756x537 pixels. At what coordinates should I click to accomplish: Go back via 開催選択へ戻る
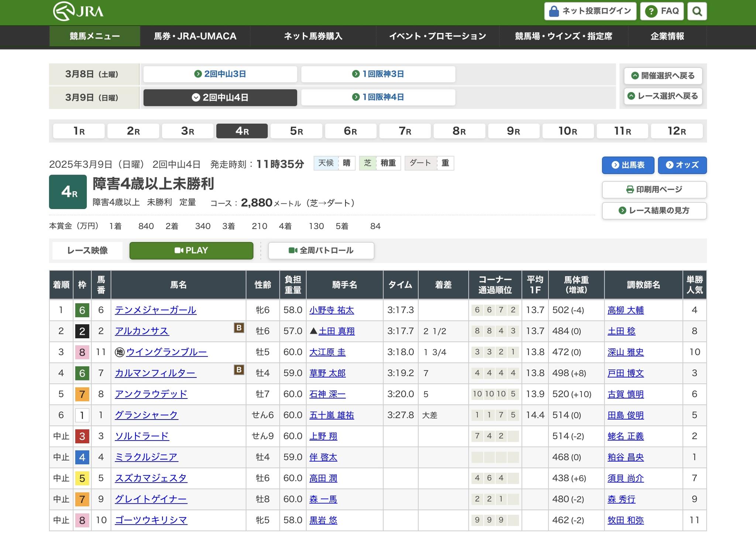[663, 76]
